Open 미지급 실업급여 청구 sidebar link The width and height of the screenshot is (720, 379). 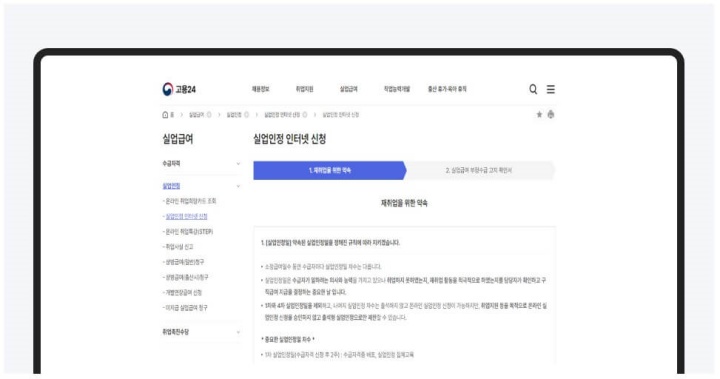(185, 307)
